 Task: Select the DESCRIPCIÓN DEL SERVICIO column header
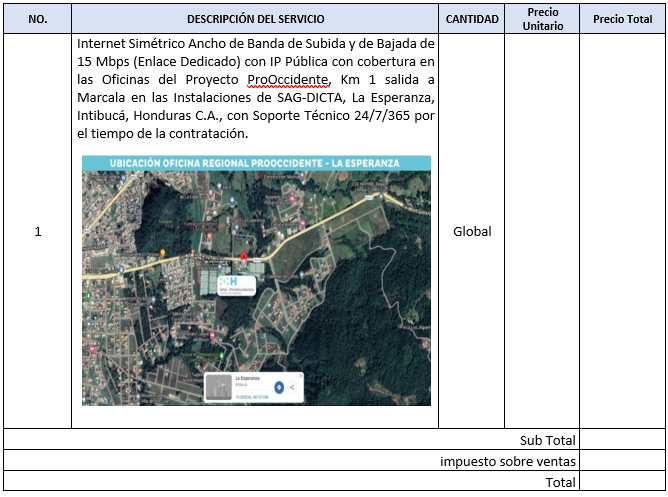tap(256, 19)
